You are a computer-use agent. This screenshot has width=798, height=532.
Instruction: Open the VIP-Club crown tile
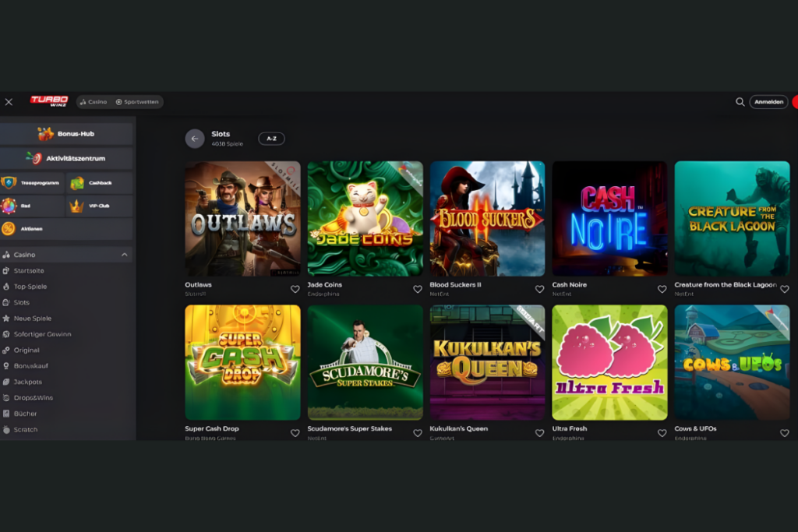[x=100, y=206]
